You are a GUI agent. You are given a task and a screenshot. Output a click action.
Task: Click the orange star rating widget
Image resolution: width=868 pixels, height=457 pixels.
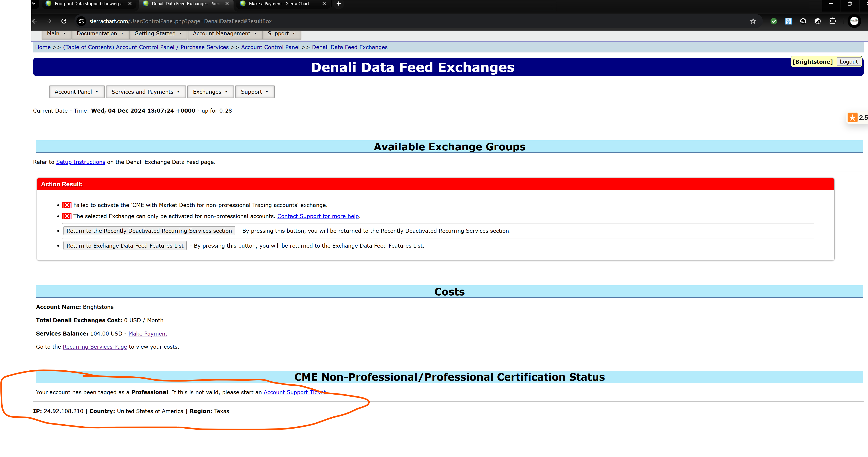coord(852,118)
